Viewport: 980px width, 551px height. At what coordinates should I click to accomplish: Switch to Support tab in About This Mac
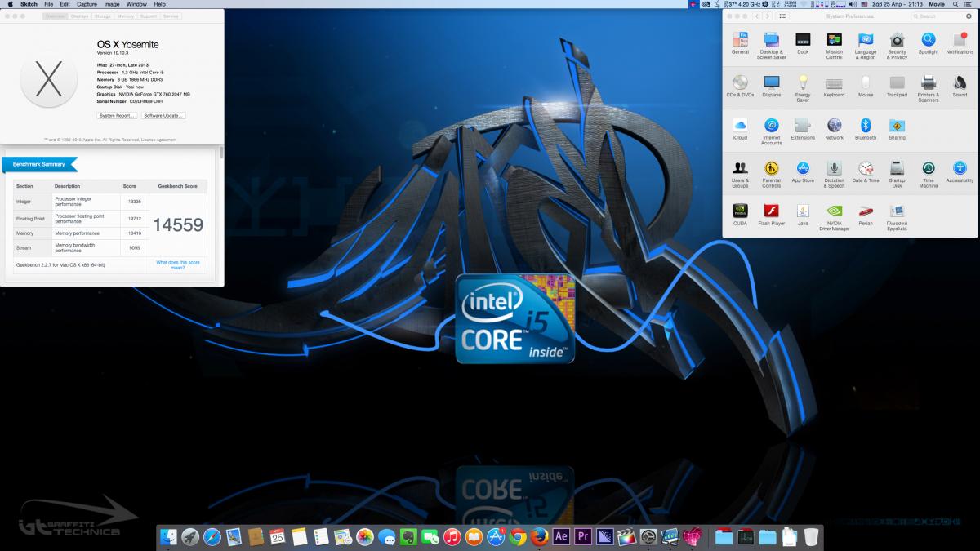(148, 16)
